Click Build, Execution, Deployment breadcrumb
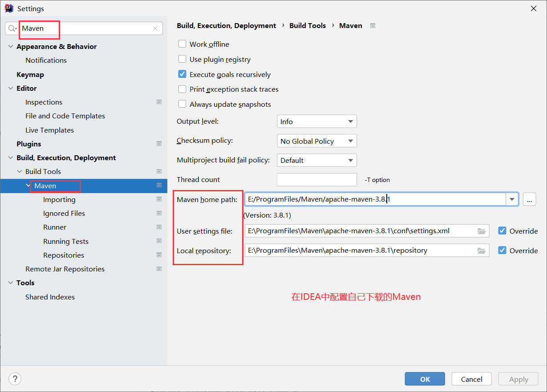 click(x=227, y=26)
